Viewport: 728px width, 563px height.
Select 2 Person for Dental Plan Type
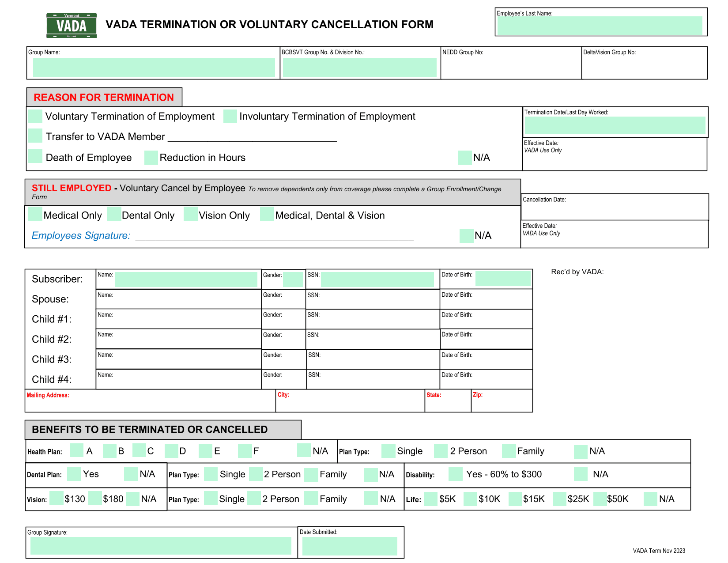pos(256,474)
